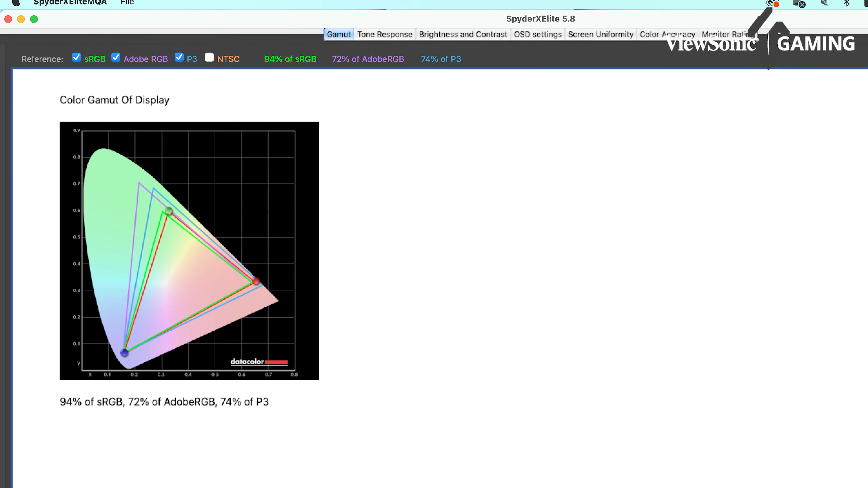The image size is (868, 488).
Task: Open the Brightness and Contrast tab
Action: click(463, 34)
